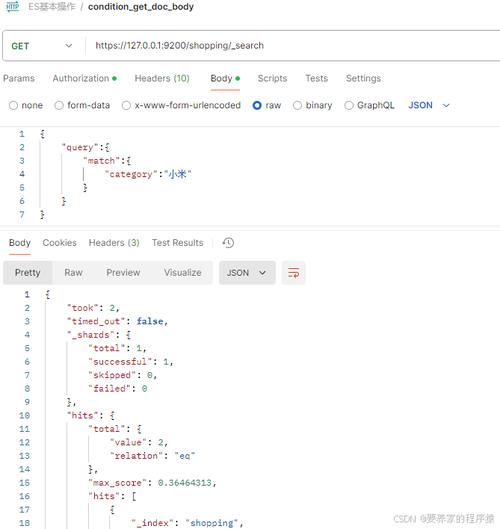
Task: Open the response history clock icon
Action: 228,243
